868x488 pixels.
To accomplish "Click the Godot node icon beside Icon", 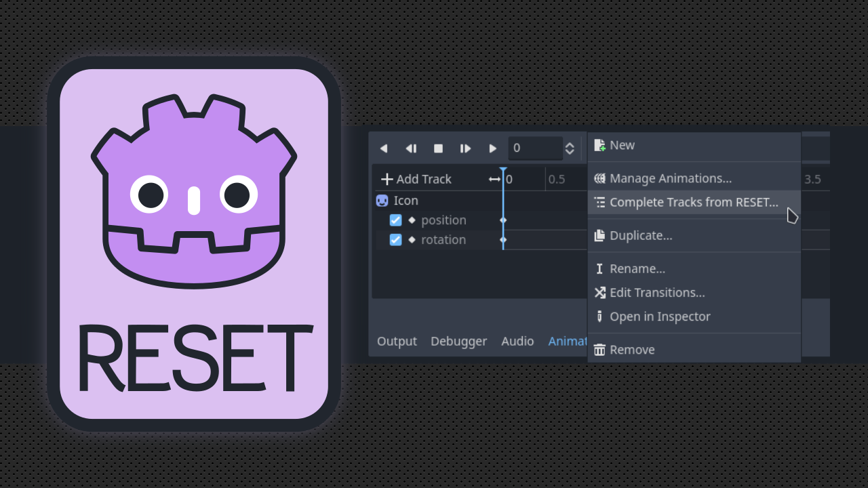I will point(382,201).
